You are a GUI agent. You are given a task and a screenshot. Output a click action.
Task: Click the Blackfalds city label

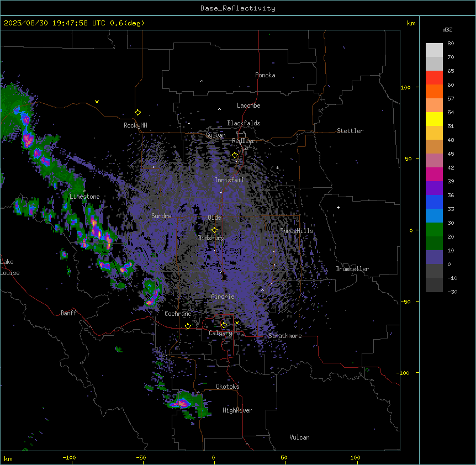tap(244, 123)
